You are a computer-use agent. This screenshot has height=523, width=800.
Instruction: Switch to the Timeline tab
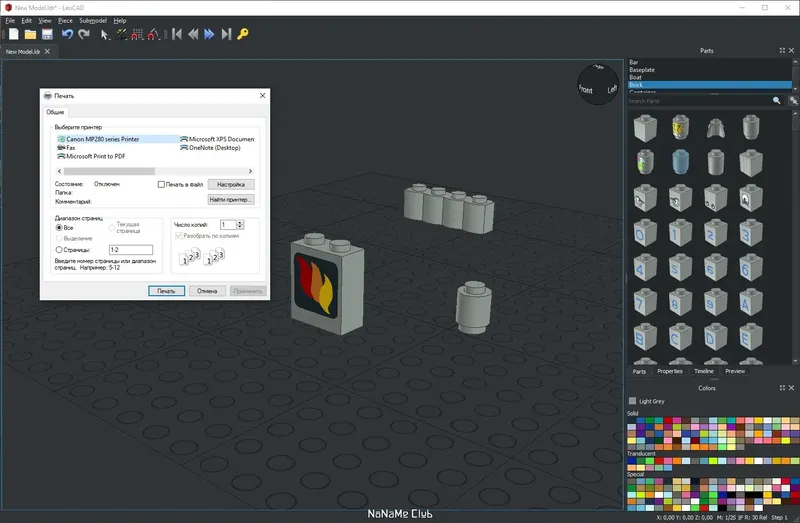704,371
